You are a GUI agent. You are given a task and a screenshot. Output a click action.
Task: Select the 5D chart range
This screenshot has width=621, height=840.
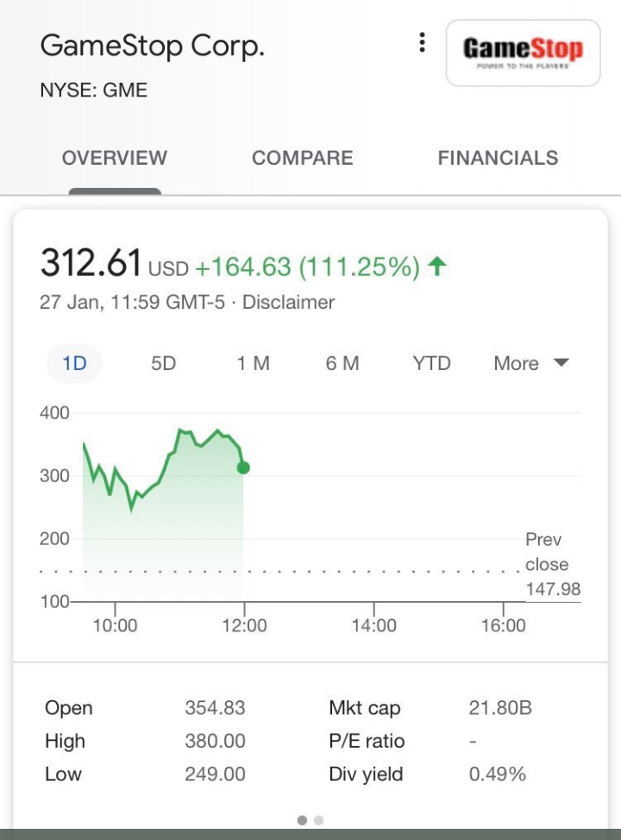click(x=163, y=363)
